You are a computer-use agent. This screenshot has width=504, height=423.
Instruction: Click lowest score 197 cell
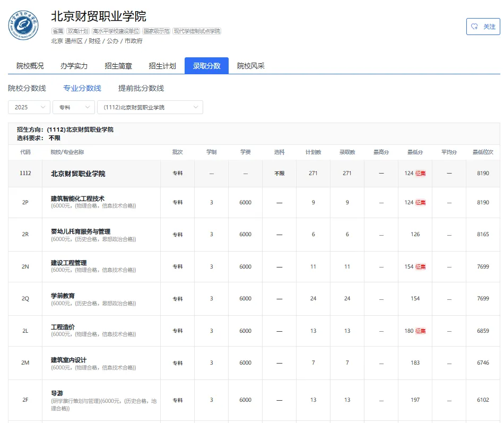415,400
